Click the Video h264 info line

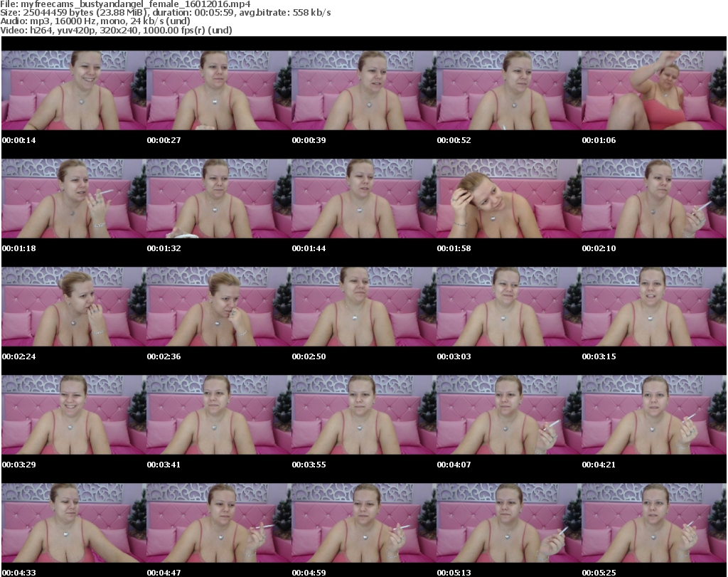[x=116, y=30]
